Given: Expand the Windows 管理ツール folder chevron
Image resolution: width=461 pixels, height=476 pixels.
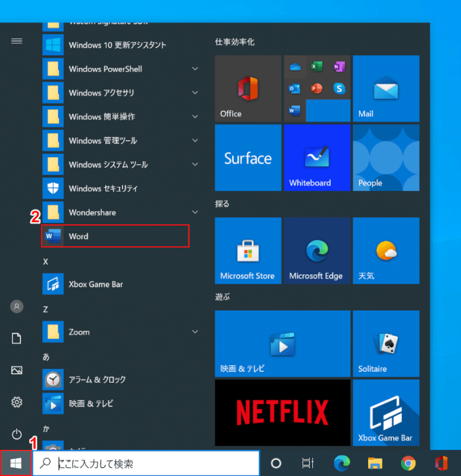Looking at the screenshot, I should click(195, 140).
